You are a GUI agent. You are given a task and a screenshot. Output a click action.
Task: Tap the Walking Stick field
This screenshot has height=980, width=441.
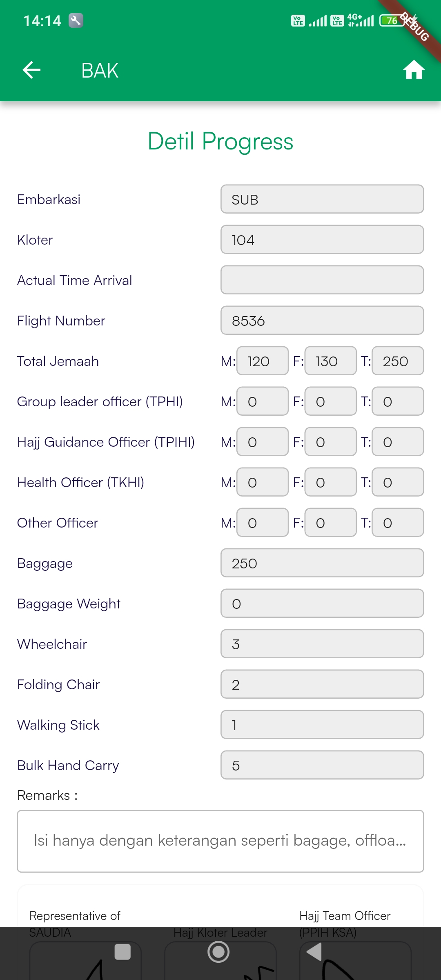322,725
